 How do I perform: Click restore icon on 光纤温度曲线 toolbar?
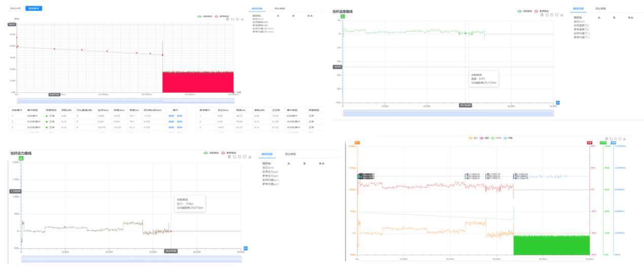[x=557, y=15]
